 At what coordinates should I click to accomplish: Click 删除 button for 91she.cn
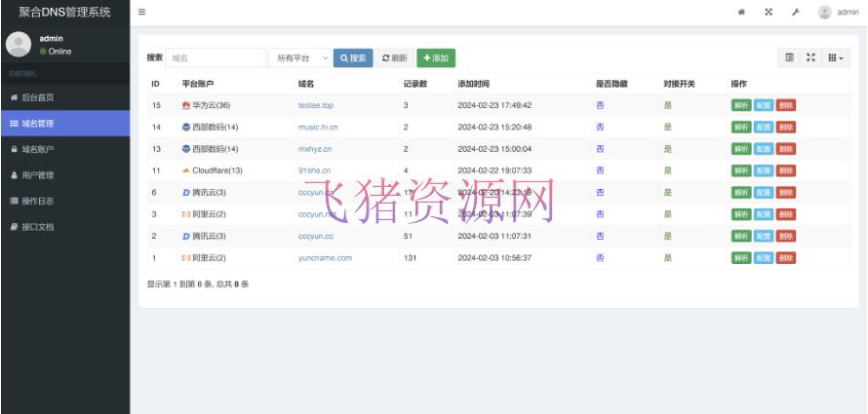click(785, 170)
